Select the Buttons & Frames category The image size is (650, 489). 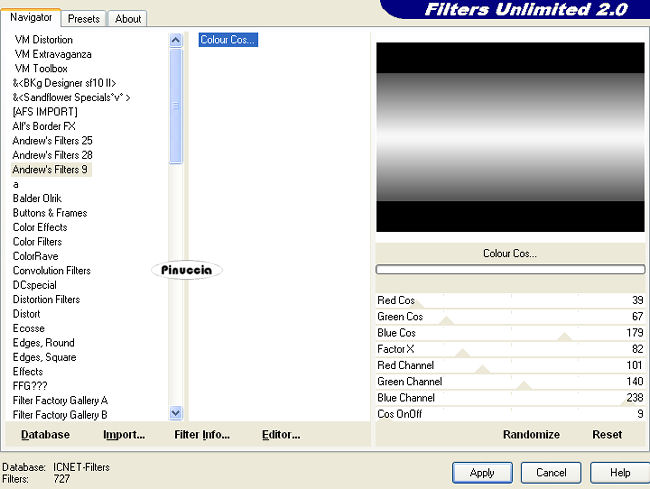point(50,213)
